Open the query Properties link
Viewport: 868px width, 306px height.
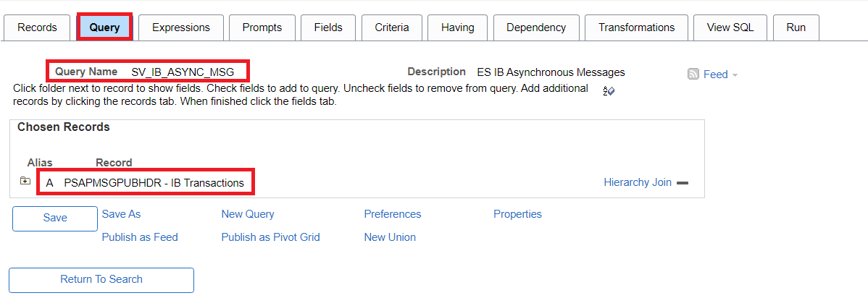click(x=517, y=214)
